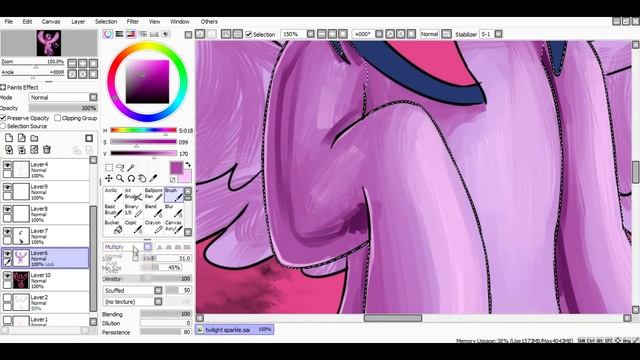Image resolution: width=640 pixels, height=360 pixels.
Task: Open the +000° rotation angle dropdown
Action: (x=379, y=34)
